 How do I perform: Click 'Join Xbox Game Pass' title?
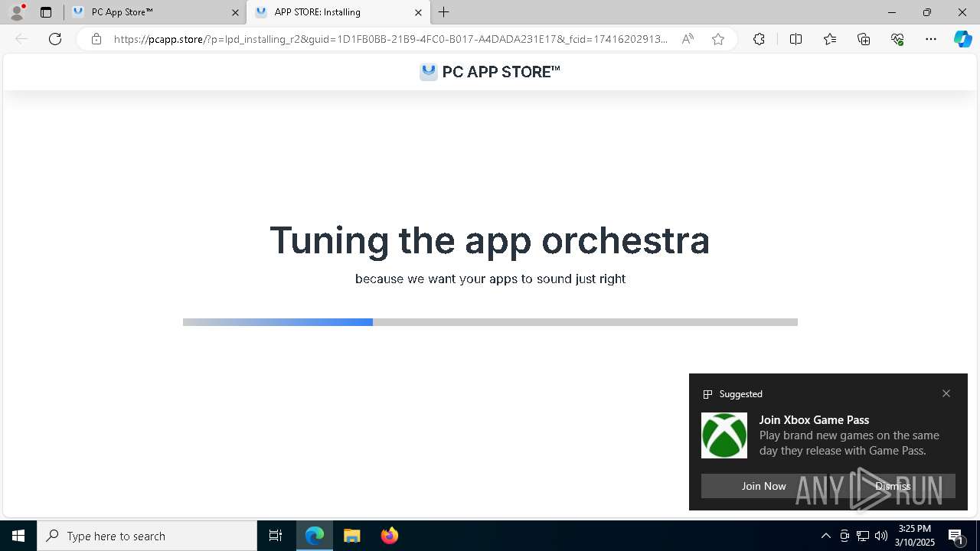click(814, 419)
